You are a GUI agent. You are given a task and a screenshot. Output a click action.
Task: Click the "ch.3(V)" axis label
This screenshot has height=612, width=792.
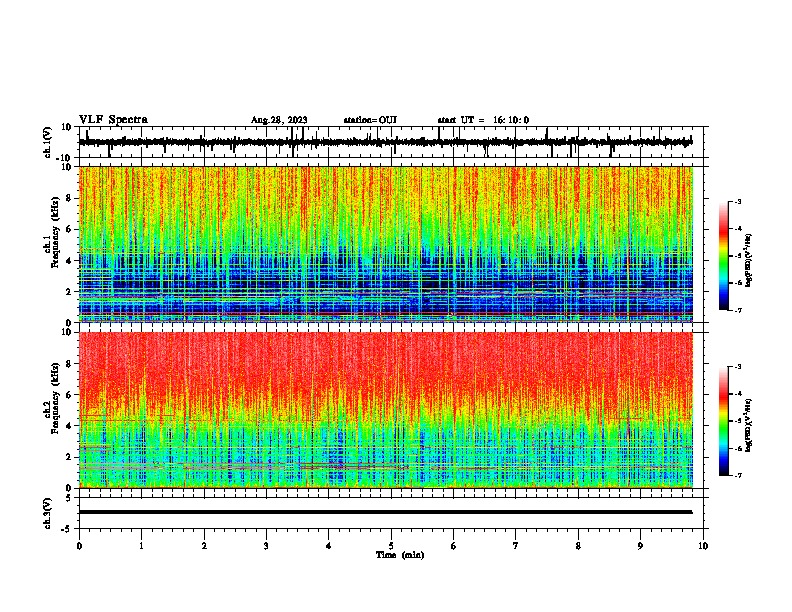click(x=48, y=514)
